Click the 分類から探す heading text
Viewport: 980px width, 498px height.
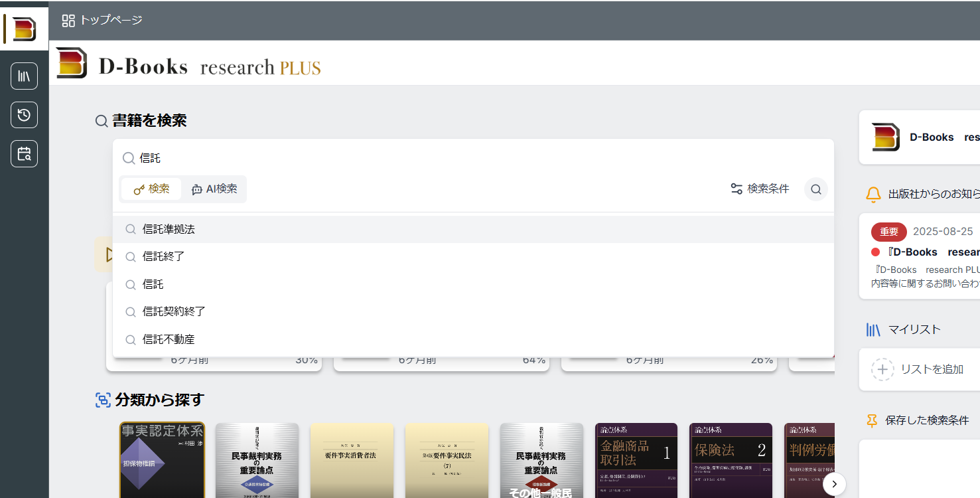(x=159, y=400)
